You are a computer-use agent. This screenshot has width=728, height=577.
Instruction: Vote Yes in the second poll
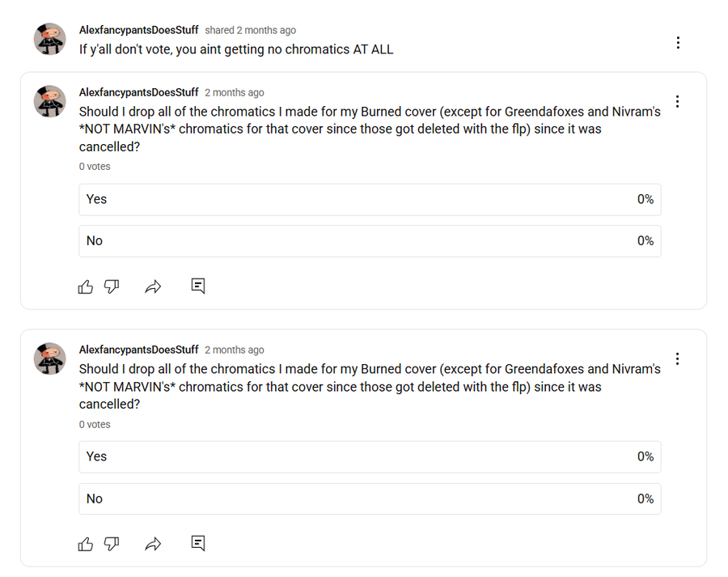pyautogui.click(x=370, y=456)
